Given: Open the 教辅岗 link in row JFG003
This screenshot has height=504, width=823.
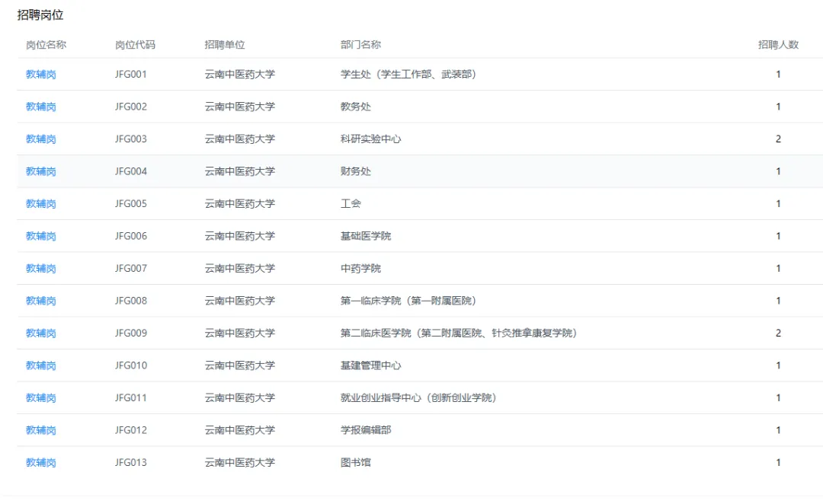Looking at the screenshot, I should click(x=41, y=139).
